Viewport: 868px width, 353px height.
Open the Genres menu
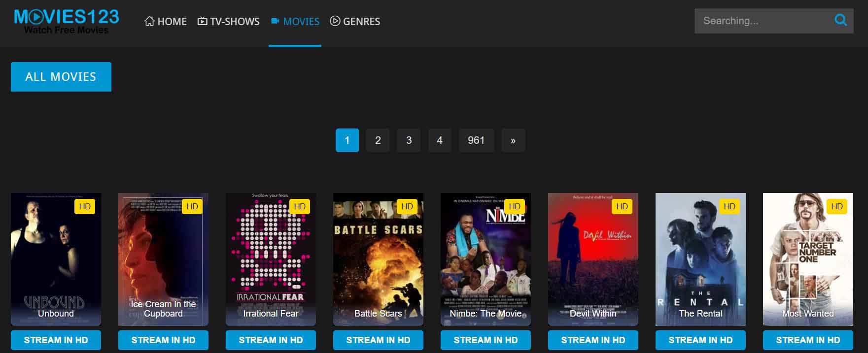tap(355, 21)
